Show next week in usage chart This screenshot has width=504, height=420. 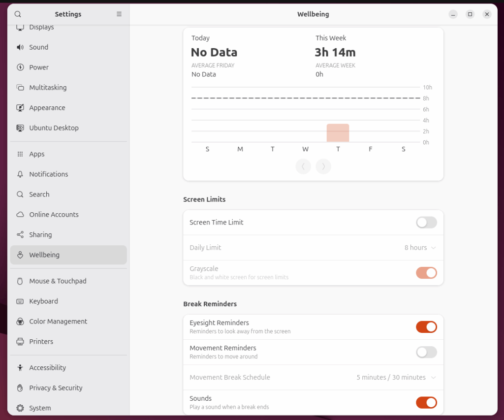click(x=323, y=166)
